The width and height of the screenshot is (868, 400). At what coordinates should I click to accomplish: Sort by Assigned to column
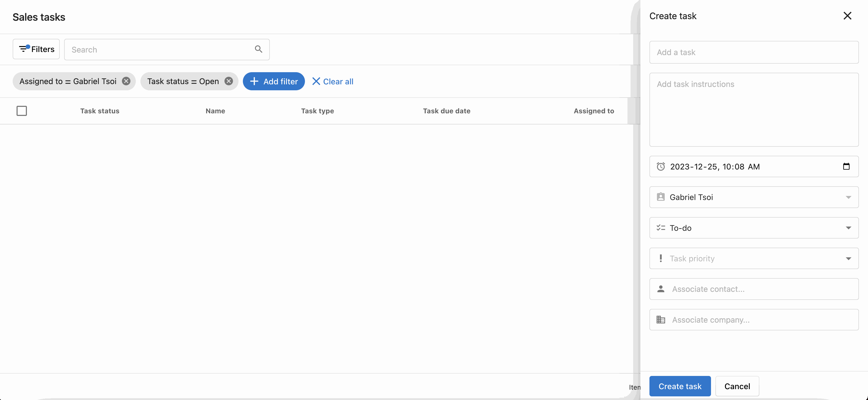tap(594, 111)
